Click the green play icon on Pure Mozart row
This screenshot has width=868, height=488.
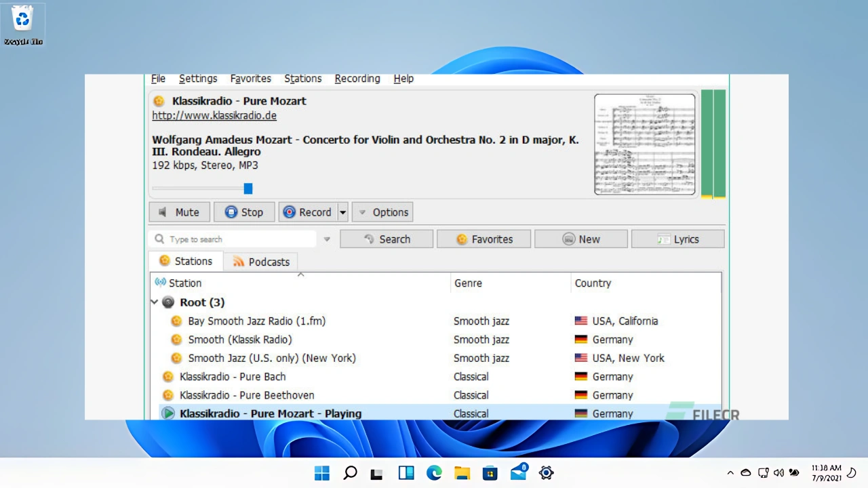point(167,413)
